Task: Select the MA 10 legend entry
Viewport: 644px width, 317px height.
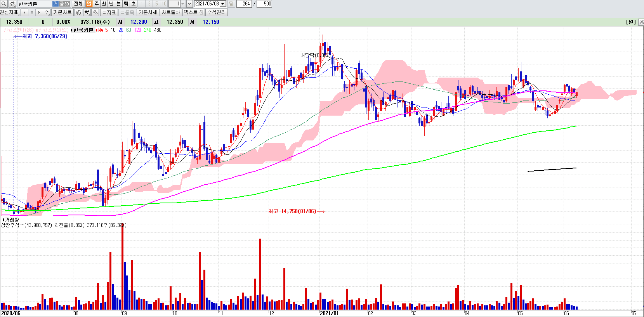Action: [113, 30]
